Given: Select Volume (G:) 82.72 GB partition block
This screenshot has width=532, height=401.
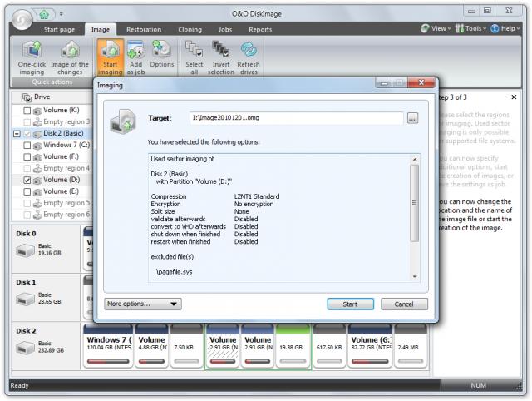Looking at the screenshot, I should click(x=370, y=346).
